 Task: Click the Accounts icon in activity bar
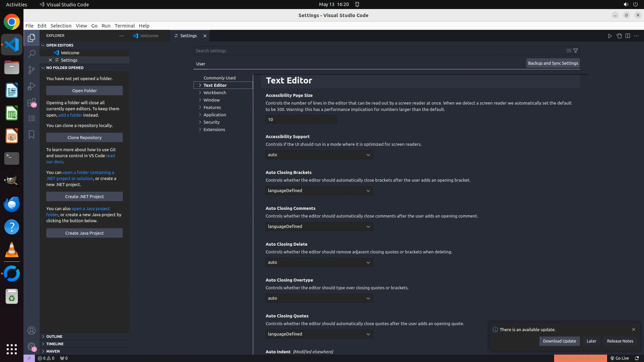[x=32, y=330]
